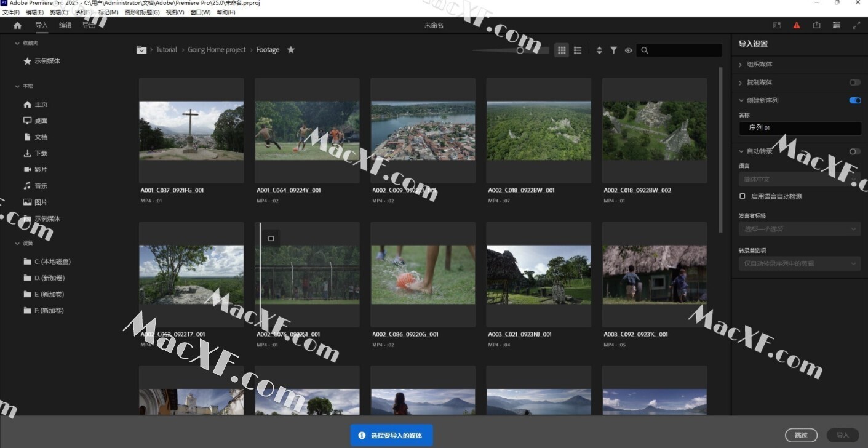Open the 视图(V) menu
Image resolution: width=868 pixels, height=448 pixels.
coord(175,12)
